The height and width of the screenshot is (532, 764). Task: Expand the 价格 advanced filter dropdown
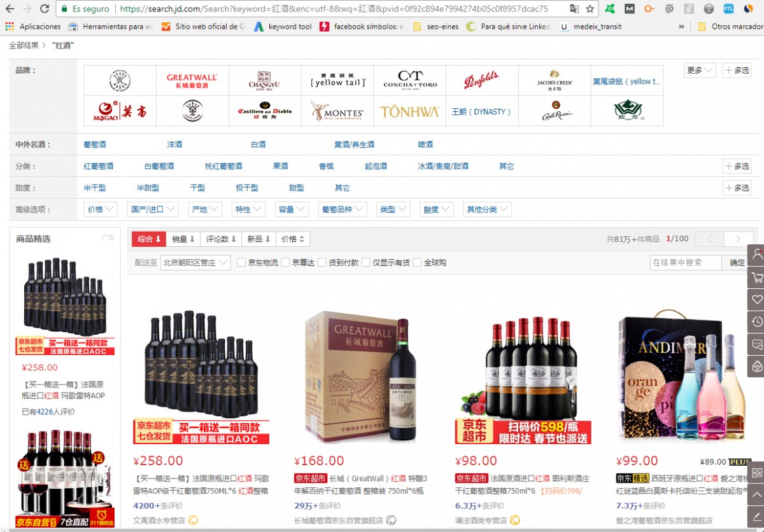coord(101,209)
